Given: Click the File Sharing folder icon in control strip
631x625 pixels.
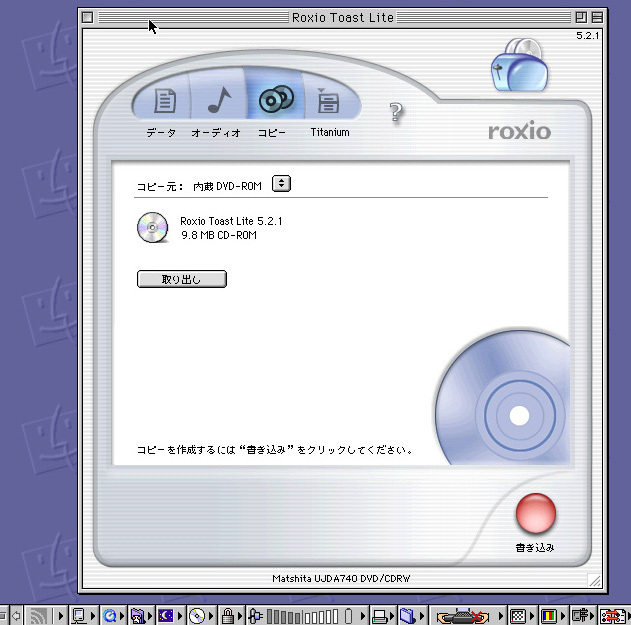Looking at the screenshot, I should point(138,616).
